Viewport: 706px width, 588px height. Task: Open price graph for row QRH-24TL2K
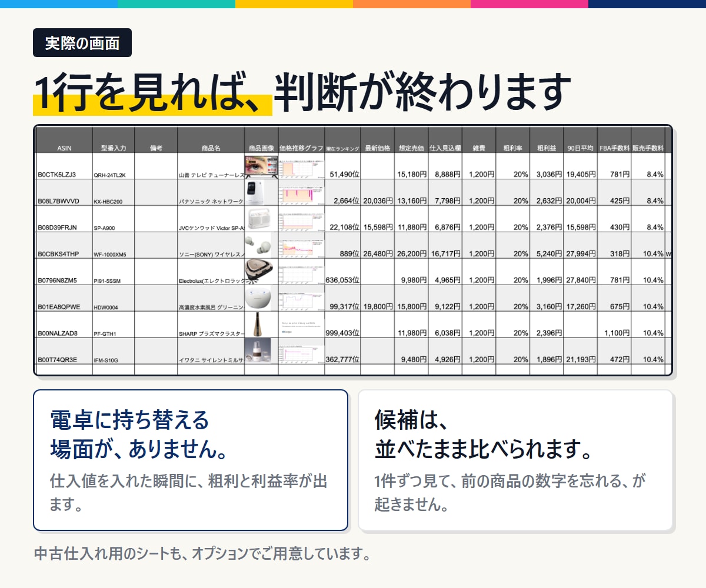pyautogui.click(x=301, y=168)
